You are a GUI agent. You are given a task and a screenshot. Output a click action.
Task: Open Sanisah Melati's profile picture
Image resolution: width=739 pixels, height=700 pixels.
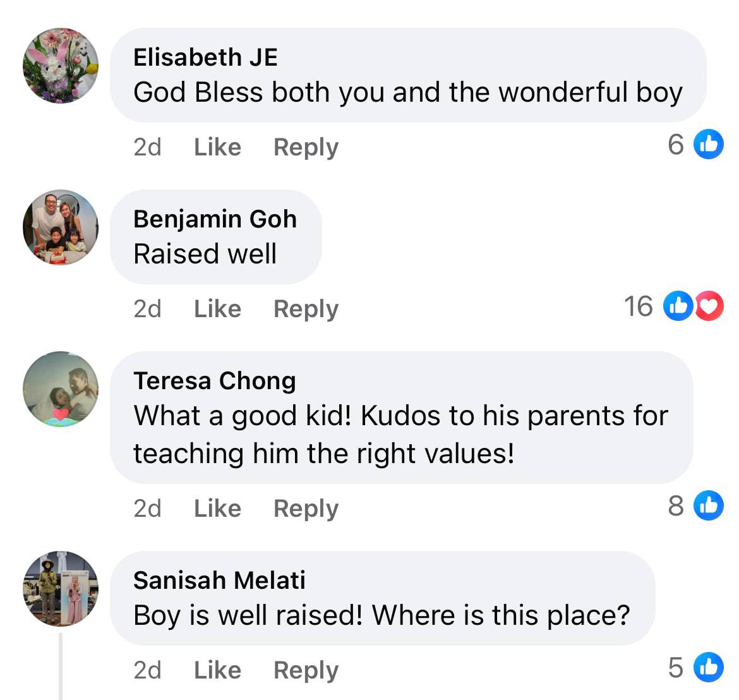61,589
